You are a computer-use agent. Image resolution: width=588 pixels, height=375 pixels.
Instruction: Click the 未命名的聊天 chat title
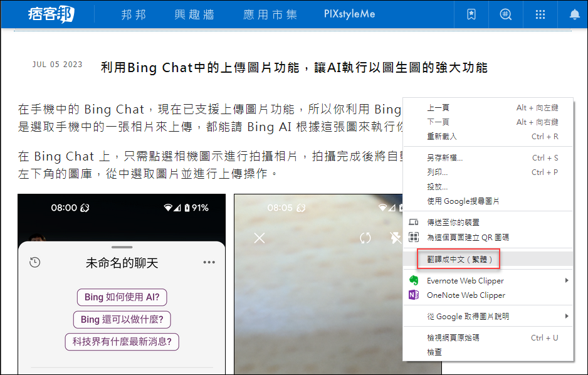coord(122,263)
